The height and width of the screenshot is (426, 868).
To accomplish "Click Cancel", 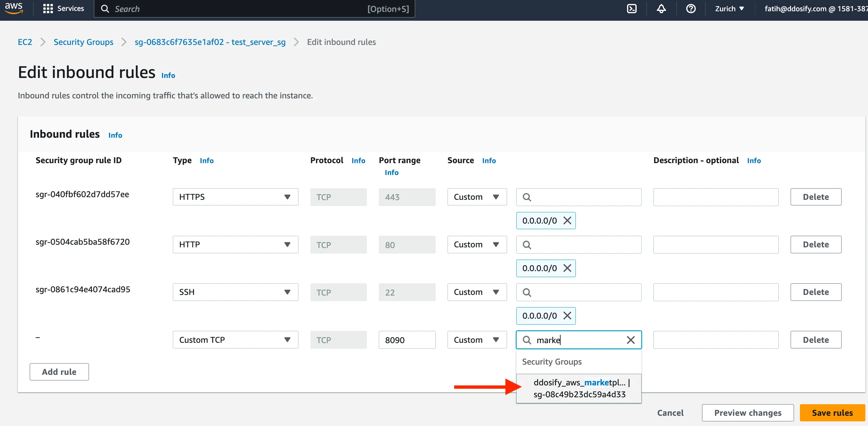I will [670, 413].
